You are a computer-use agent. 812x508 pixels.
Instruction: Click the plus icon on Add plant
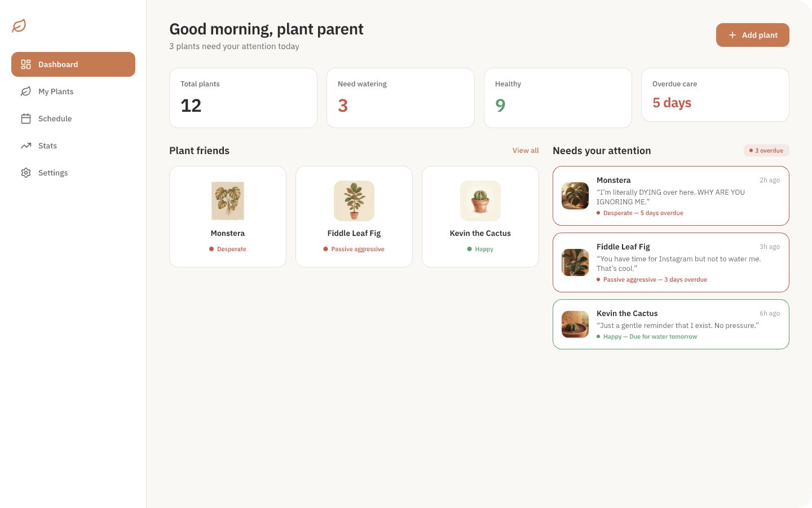(732, 35)
